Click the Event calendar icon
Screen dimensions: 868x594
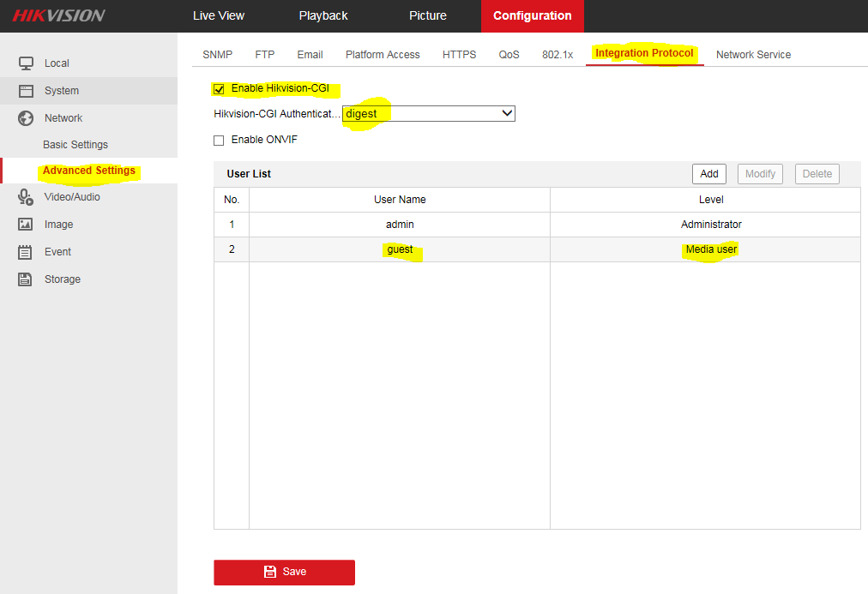[26, 252]
